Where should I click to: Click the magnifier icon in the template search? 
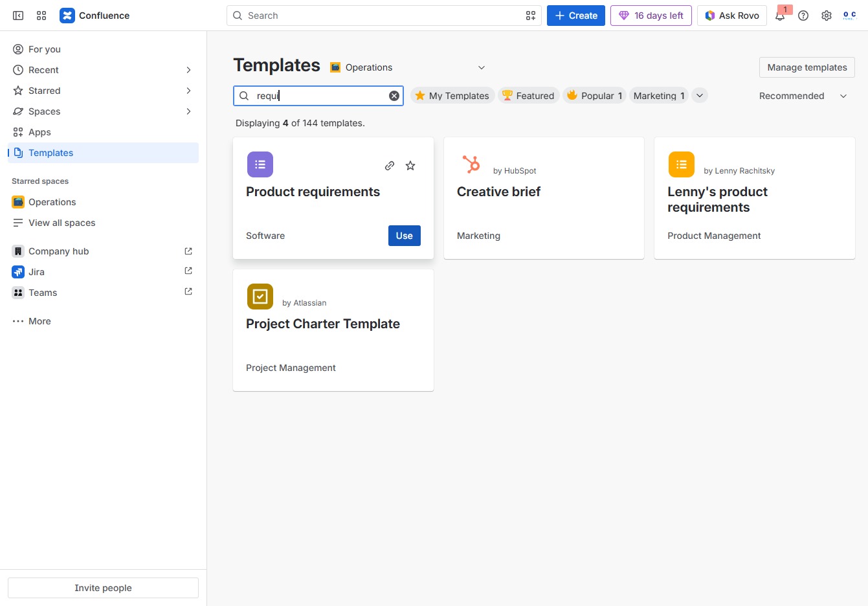(244, 96)
